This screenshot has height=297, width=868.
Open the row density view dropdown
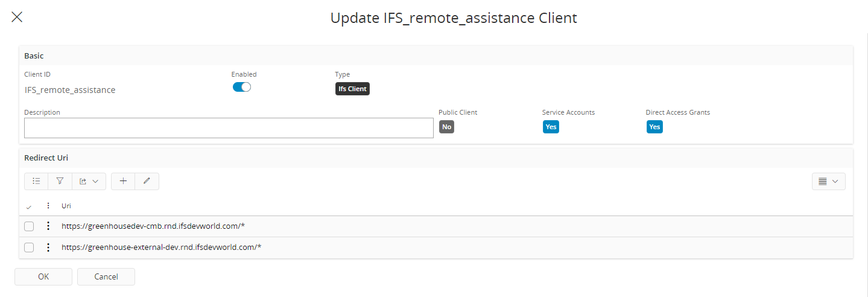(828, 181)
